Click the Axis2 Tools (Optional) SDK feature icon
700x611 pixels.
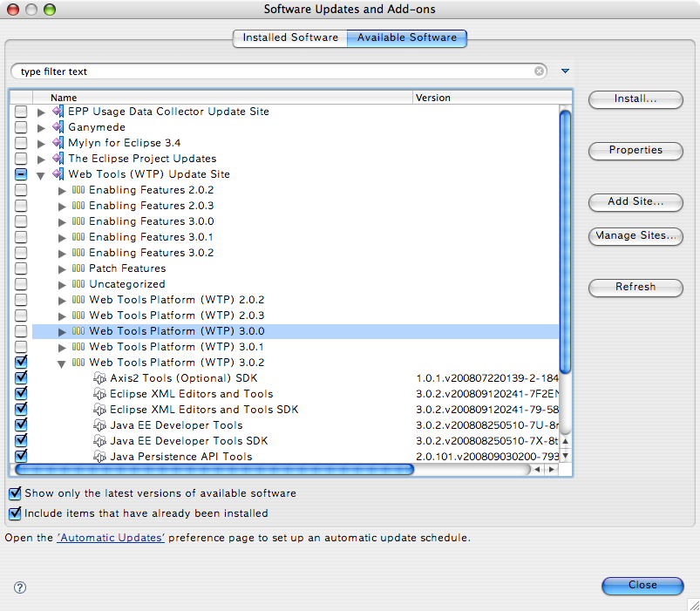click(99, 378)
